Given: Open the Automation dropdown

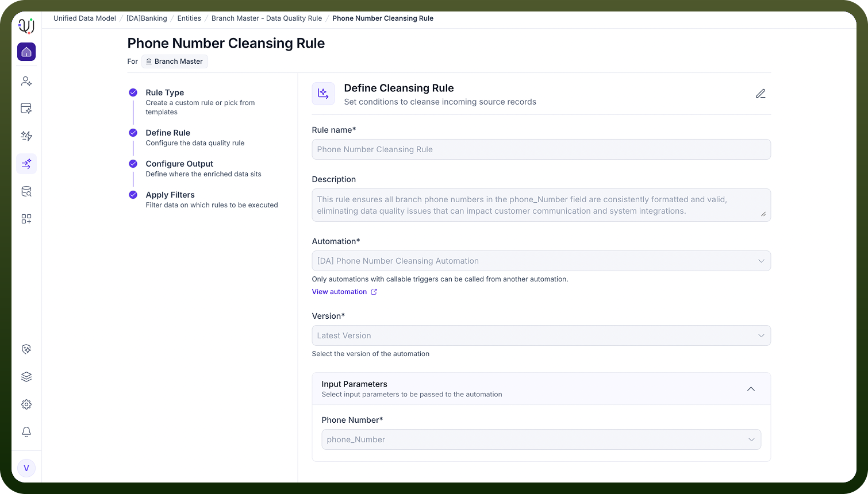Looking at the screenshot, I should 541,261.
